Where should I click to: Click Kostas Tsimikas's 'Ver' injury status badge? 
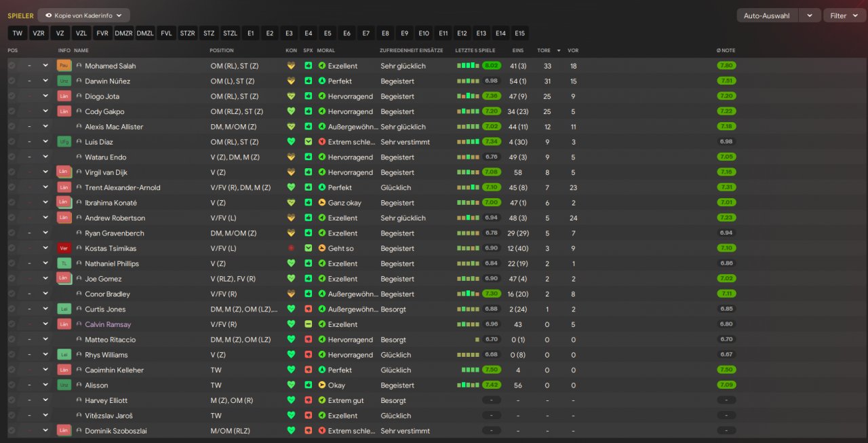point(64,248)
